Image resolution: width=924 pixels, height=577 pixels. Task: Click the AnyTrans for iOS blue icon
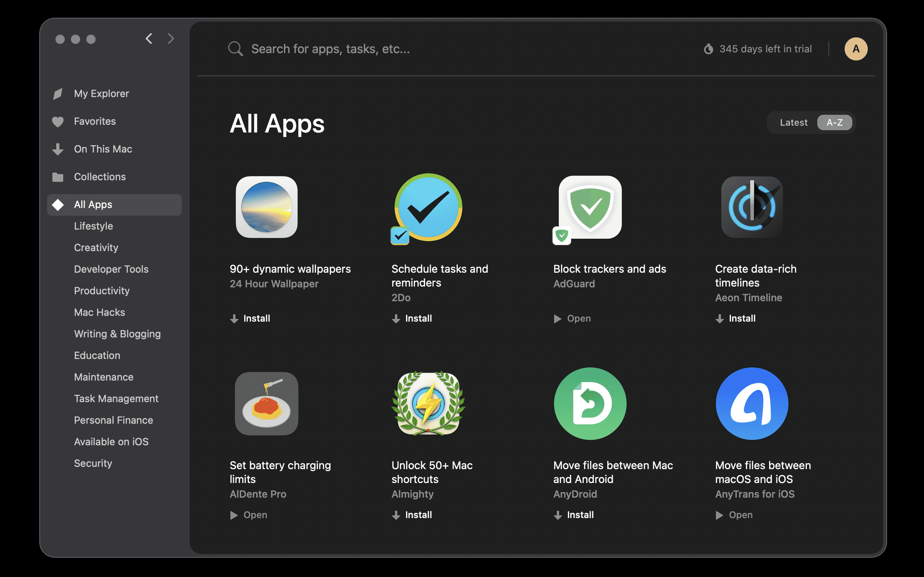[752, 404]
